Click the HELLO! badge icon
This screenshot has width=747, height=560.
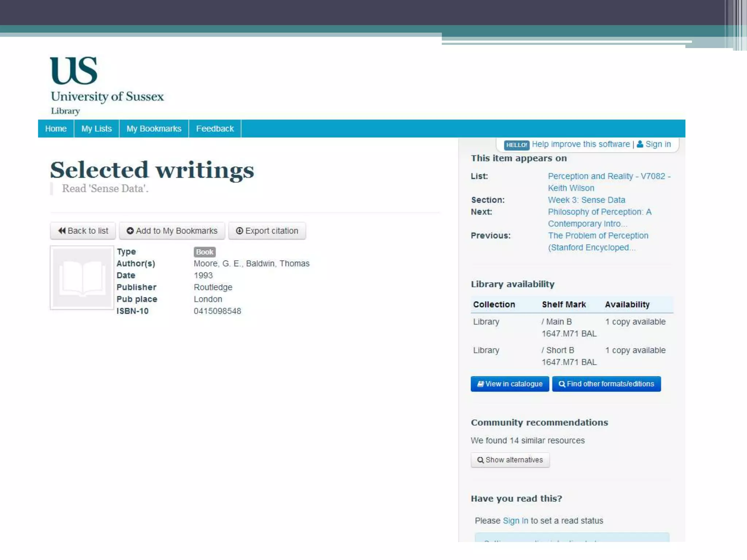pos(516,145)
